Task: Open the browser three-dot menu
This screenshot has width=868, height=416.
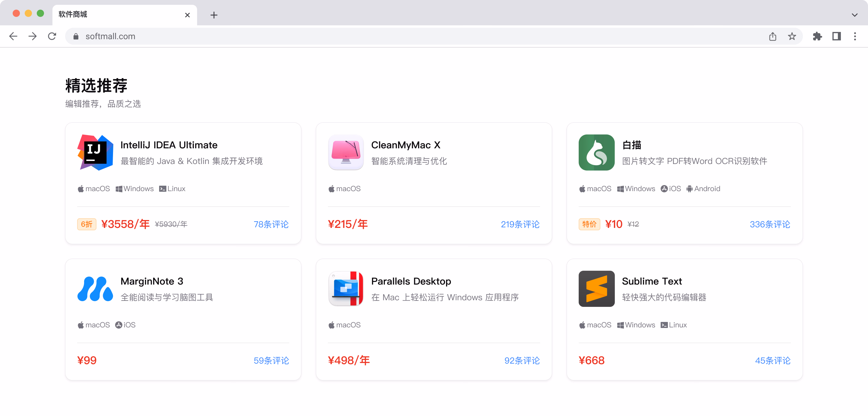Action: [x=855, y=36]
